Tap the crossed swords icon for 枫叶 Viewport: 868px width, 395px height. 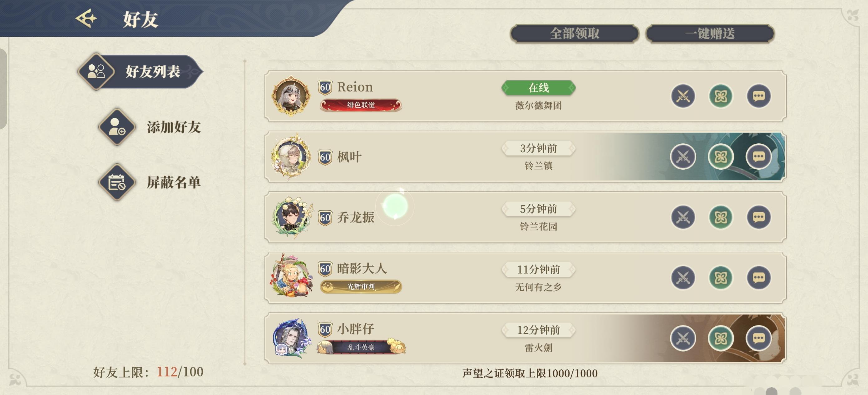[683, 157]
